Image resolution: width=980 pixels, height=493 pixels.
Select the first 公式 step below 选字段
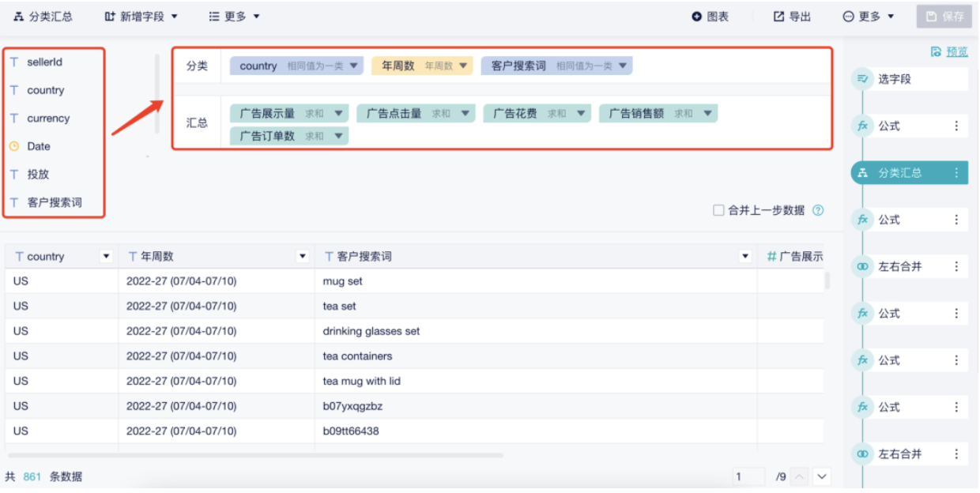click(x=909, y=126)
